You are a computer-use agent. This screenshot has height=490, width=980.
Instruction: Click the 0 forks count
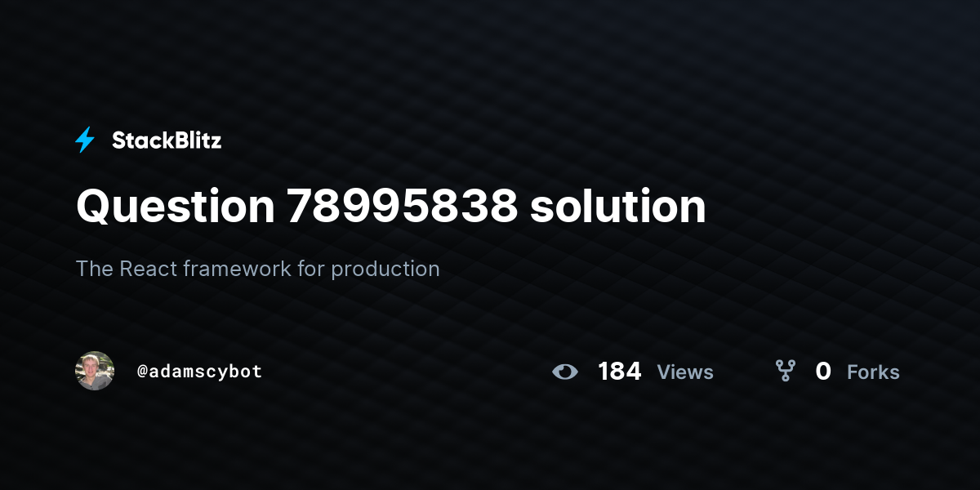click(823, 372)
